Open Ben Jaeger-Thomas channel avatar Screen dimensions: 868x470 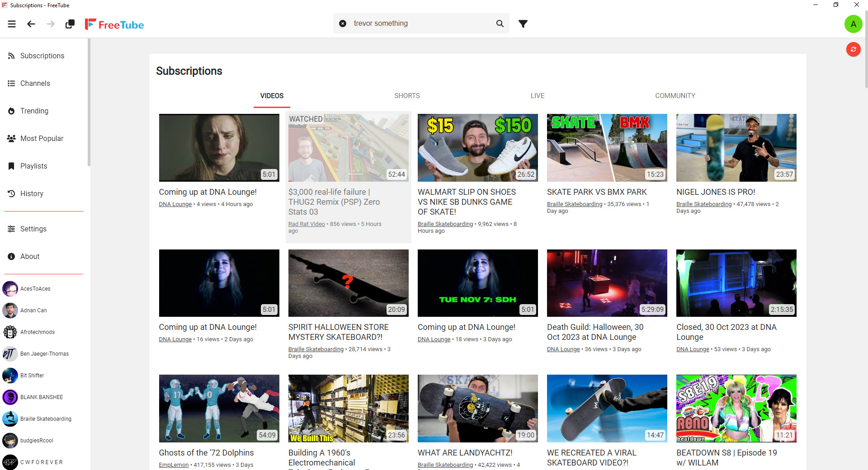click(10, 353)
